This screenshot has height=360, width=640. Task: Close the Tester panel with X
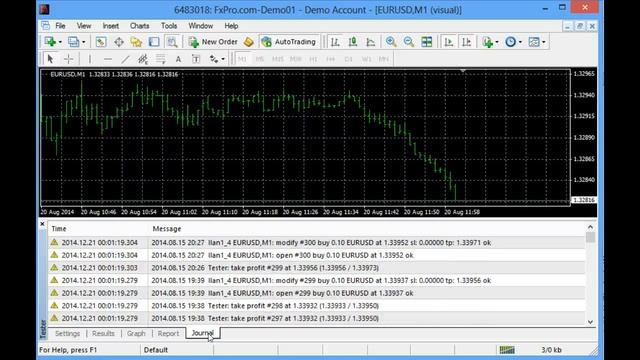[42, 224]
